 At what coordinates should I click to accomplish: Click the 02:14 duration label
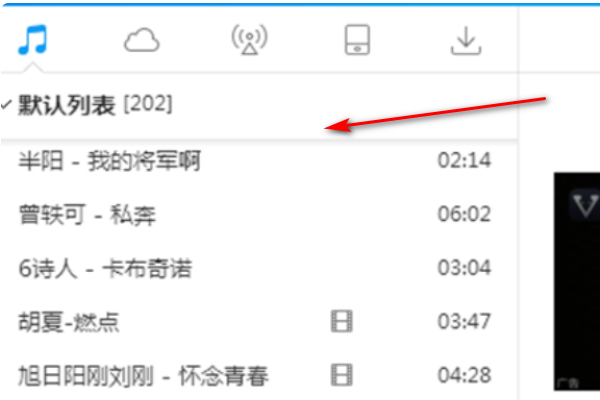pyautogui.click(x=464, y=160)
